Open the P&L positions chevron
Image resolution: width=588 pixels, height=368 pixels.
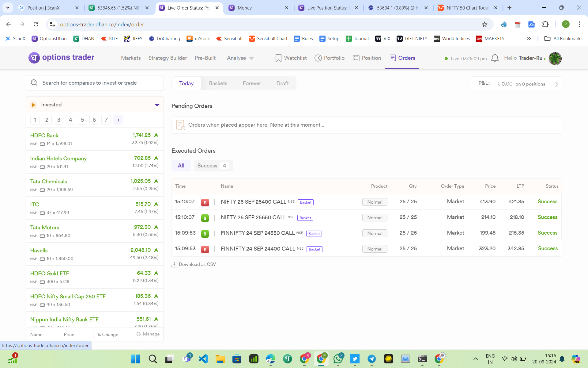tap(556, 84)
